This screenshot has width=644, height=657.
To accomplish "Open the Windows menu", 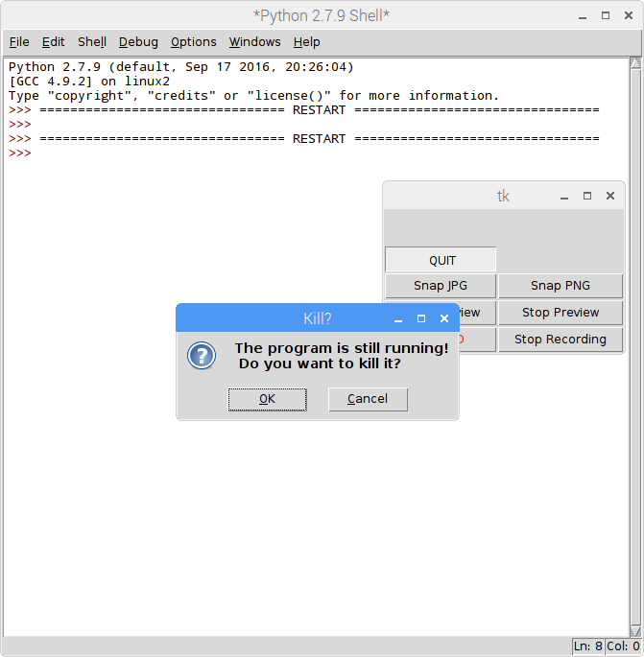I will 255,42.
